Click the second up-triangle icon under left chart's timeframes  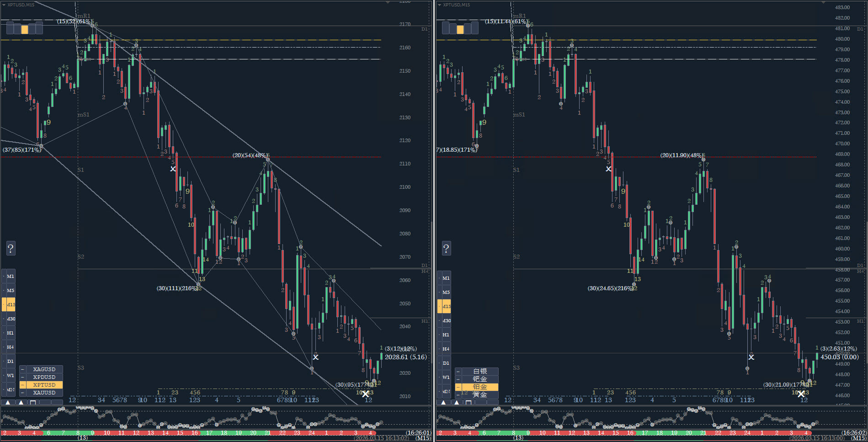[21, 403]
